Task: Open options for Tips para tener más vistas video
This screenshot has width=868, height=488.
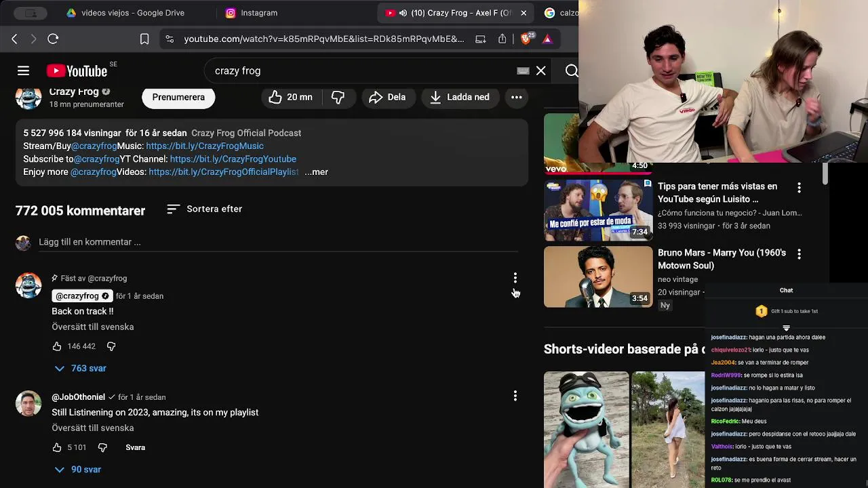Action: pyautogui.click(x=799, y=188)
